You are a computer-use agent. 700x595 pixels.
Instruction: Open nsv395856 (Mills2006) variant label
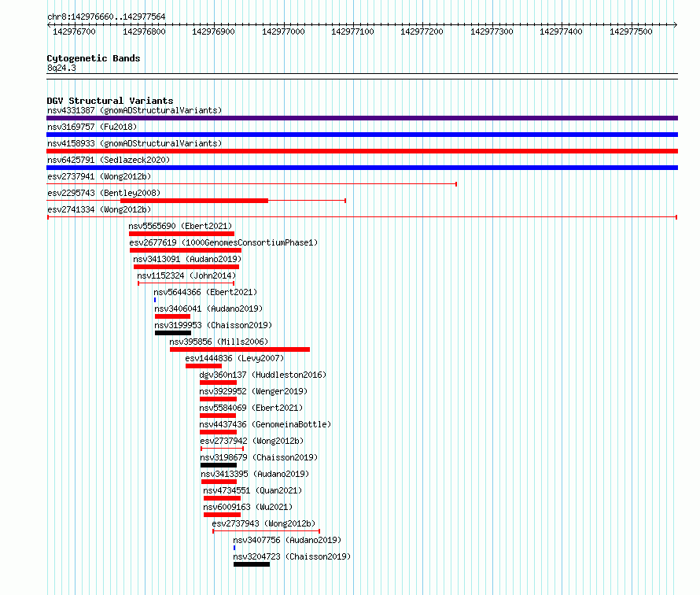(219, 342)
